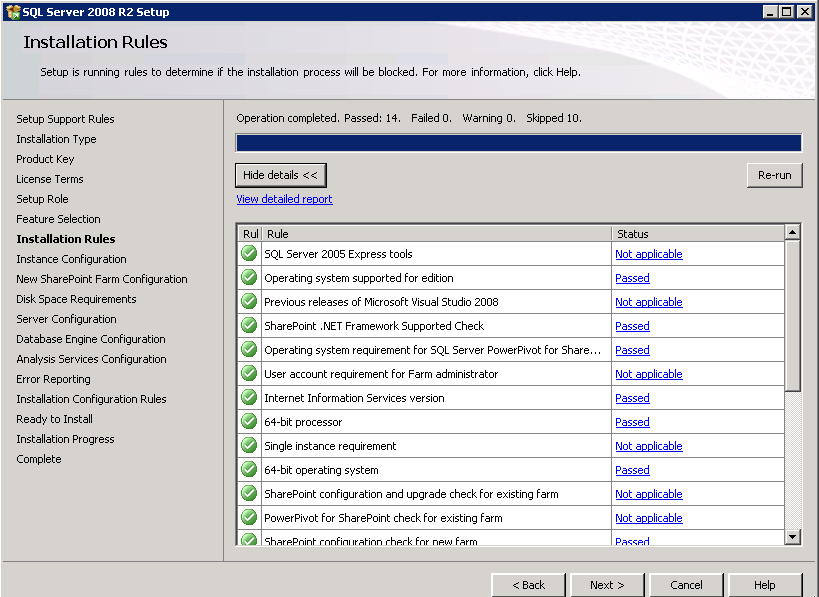This screenshot has width=819, height=597.
Task: Select Instance Configuration step in sidebar
Action: (72, 259)
